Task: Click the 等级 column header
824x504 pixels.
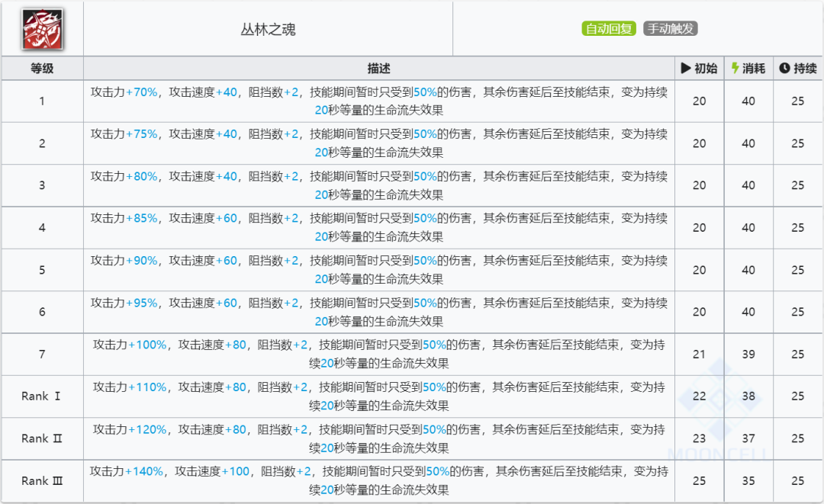Action: [42, 68]
